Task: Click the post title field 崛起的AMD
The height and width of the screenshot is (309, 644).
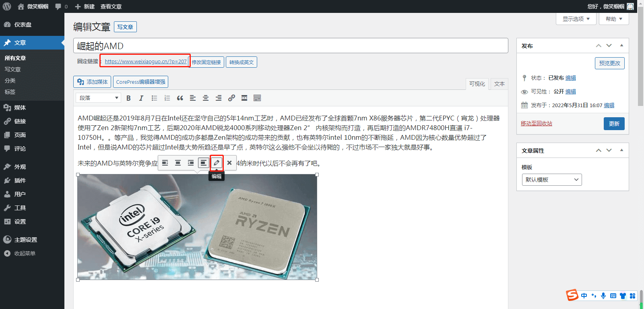Action: click(x=290, y=46)
